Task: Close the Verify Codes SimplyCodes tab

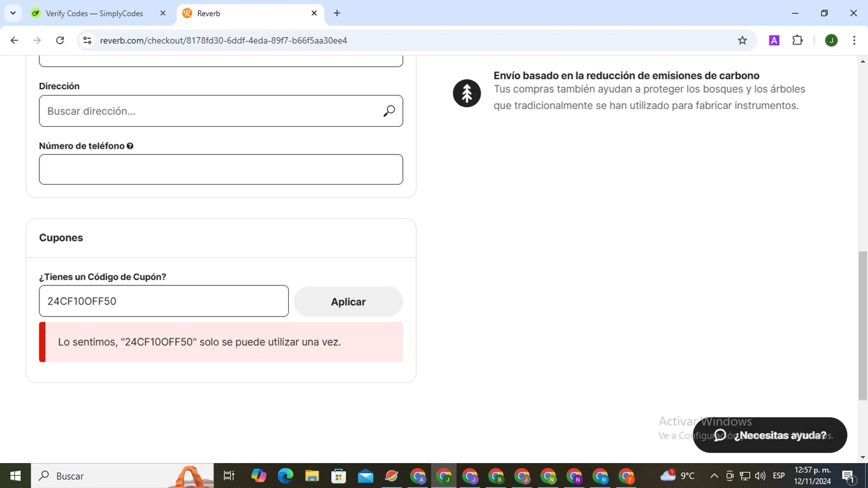Action: pos(163,13)
